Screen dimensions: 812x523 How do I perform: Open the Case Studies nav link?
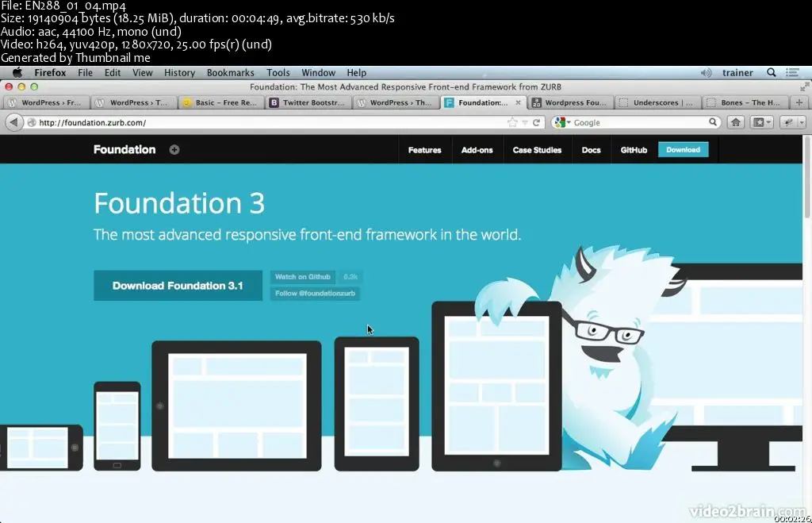(x=537, y=150)
